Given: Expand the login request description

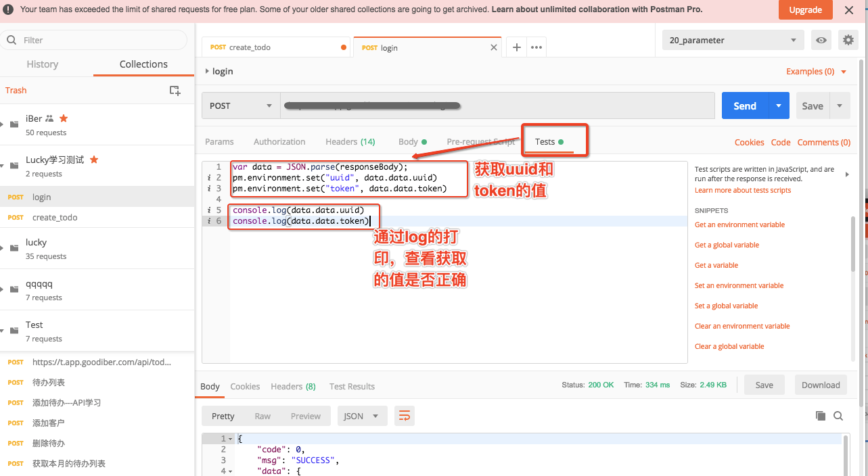Looking at the screenshot, I should [207, 71].
